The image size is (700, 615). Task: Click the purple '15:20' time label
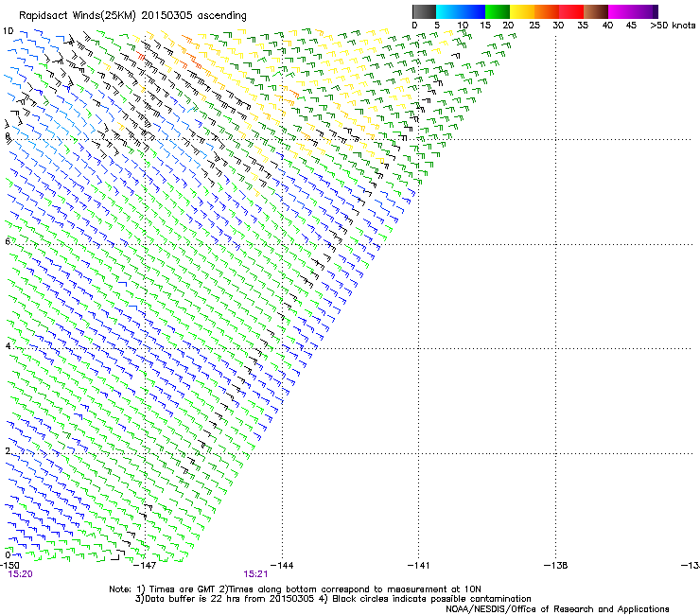point(20,574)
